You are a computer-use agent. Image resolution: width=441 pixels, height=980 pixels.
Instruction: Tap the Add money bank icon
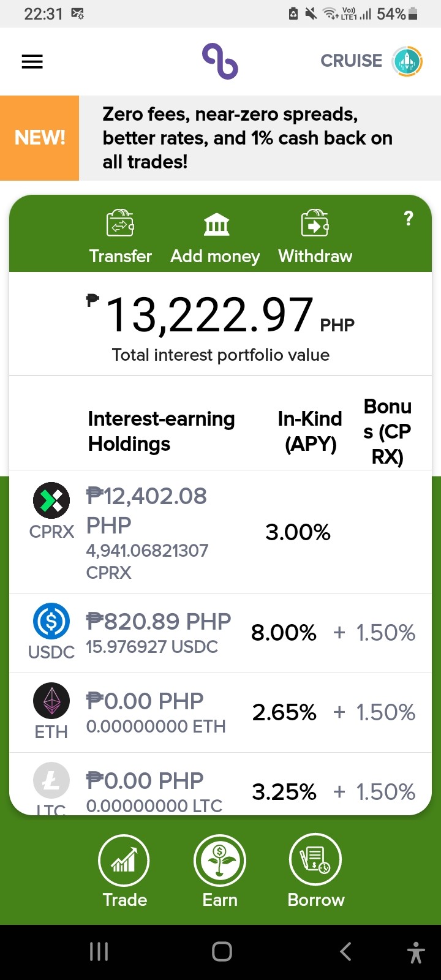click(x=216, y=224)
